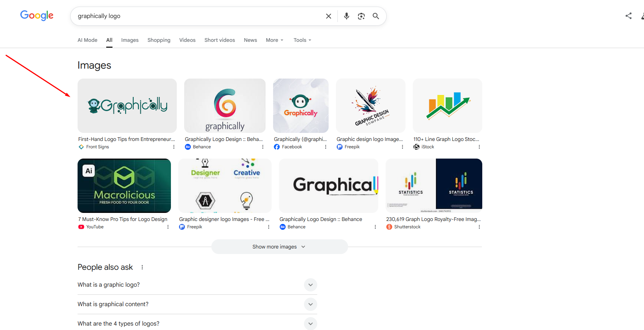Screen dimensions: 644x330
Task: Open the Tools dropdown
Action: (302, 40)
